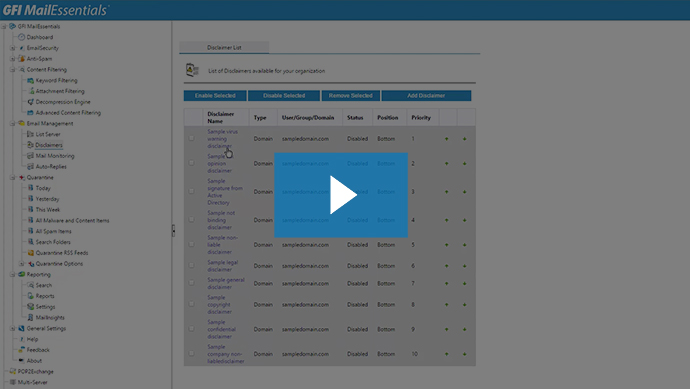Collapse the Content Filtering tree node
Screen dimensions: 690x389
pyautogui.click(x=12, y=70)
